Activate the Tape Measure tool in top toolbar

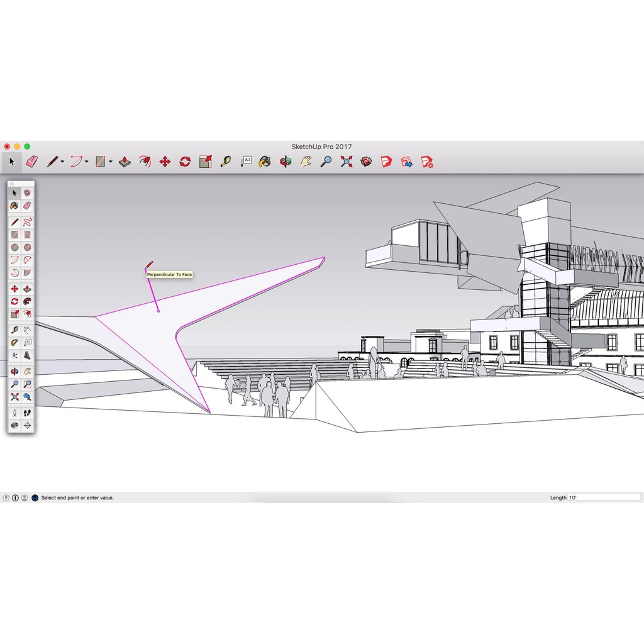click(x=225, y=162)
